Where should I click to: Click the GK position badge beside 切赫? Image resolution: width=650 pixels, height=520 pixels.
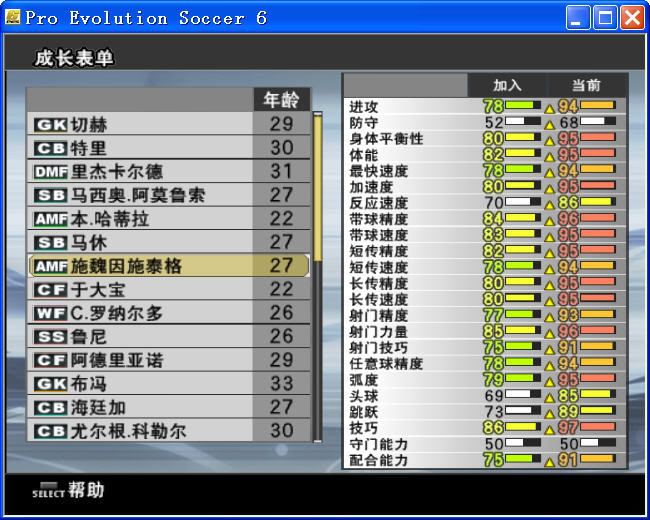[50, 125]
